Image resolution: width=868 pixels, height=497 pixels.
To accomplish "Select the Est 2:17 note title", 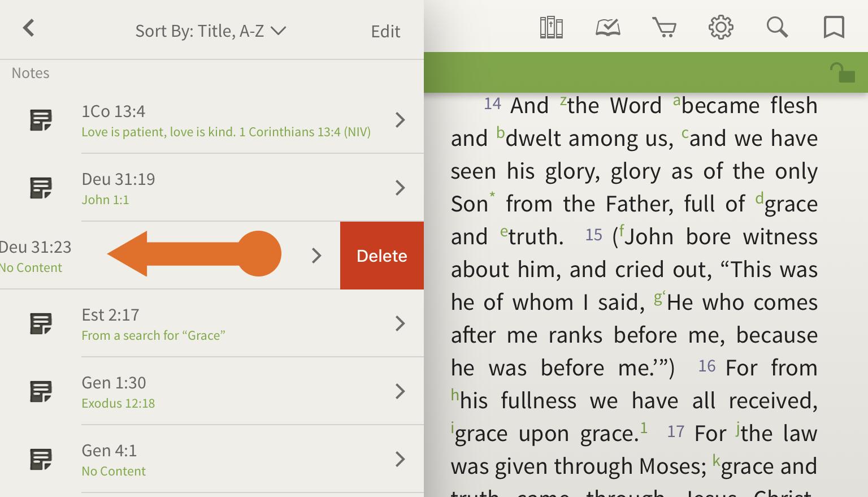I will coord(110,315).
